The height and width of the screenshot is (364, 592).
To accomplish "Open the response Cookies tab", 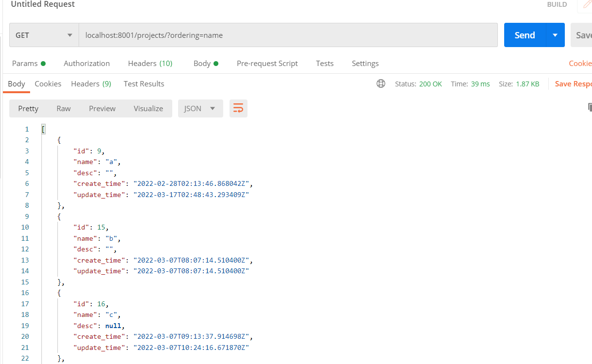I will (x=48, y=84).
